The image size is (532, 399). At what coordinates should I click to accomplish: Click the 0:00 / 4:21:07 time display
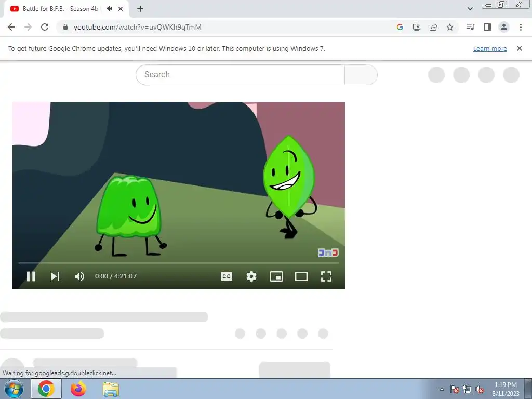point(116,276)
